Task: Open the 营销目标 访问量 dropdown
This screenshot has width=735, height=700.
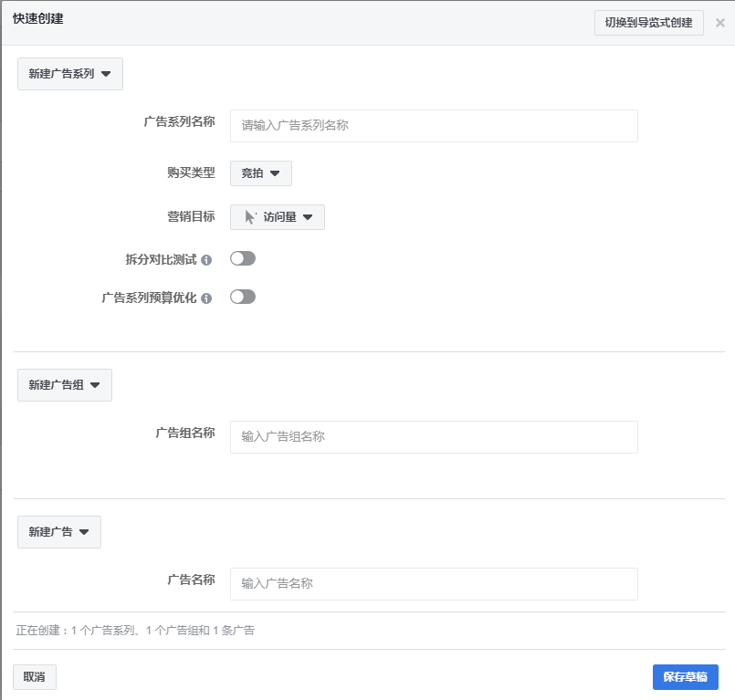Action: (x=277, y=216)
